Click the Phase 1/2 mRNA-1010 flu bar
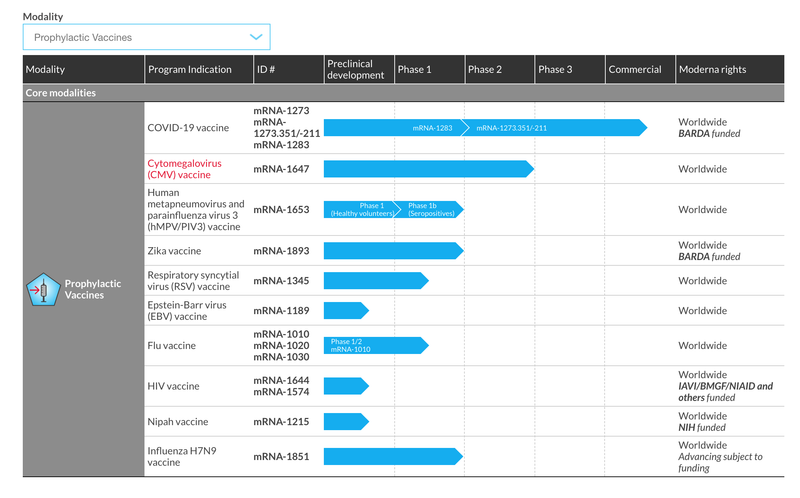 [x=375, y=345]
